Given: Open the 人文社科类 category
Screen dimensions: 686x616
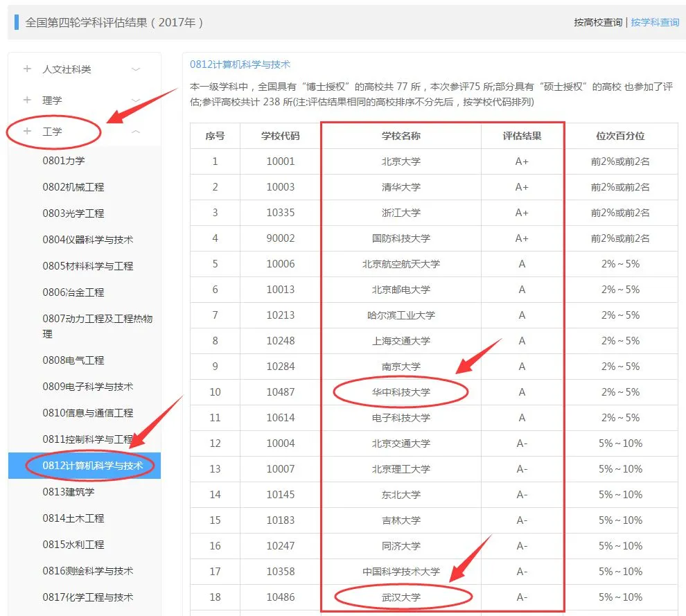Looking at the screenshot, I should tap(67, 69).
